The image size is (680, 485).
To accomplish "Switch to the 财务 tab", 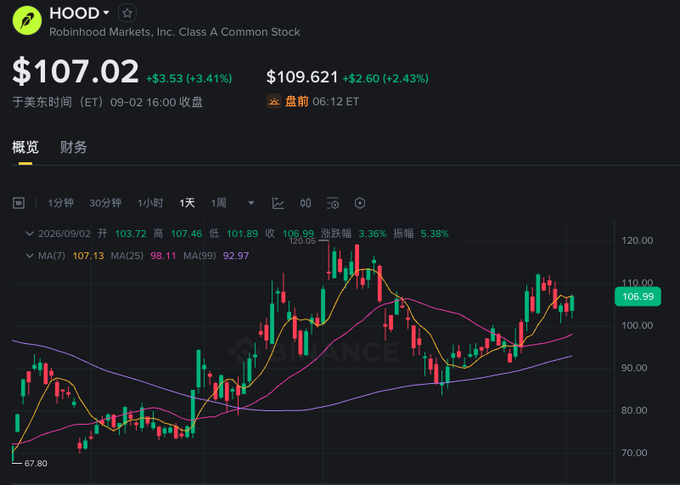I will click(x=73, y=147).
